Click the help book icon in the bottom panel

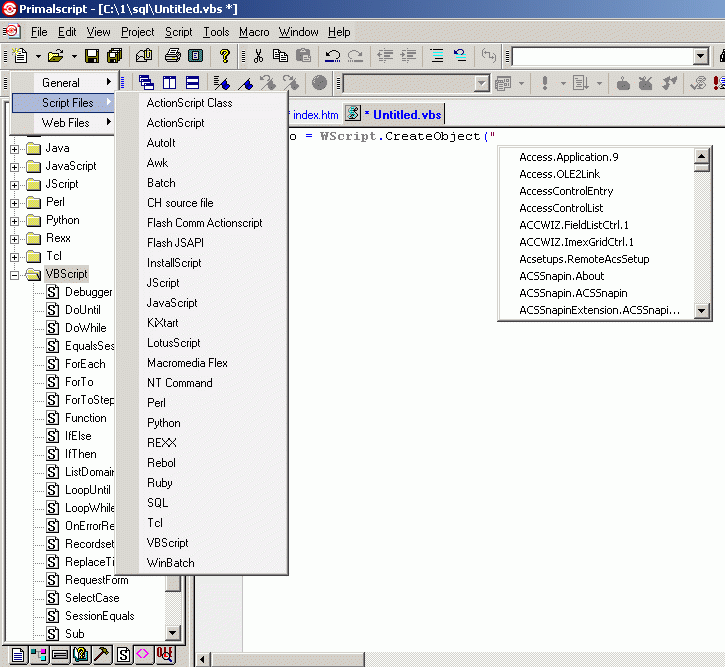coord(81,655)
